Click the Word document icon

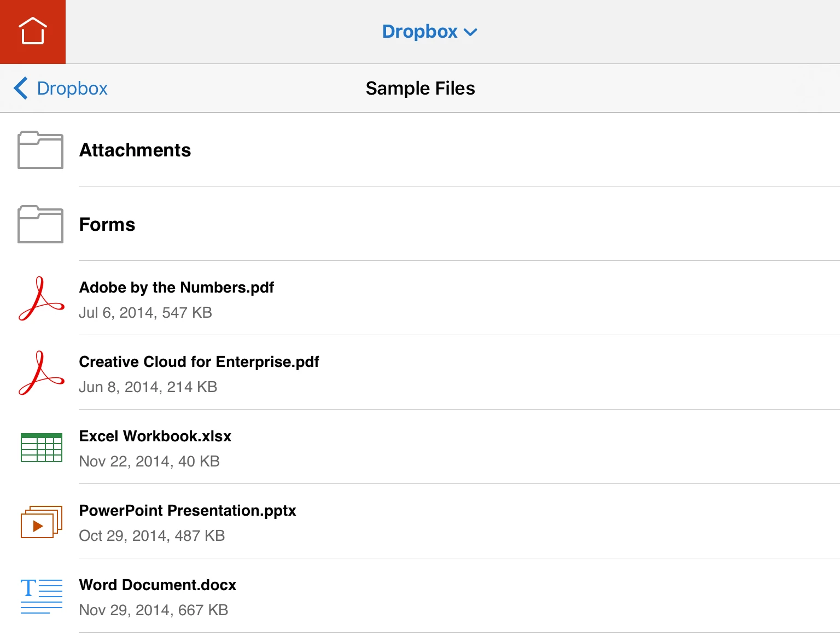[x=42, y=596]
